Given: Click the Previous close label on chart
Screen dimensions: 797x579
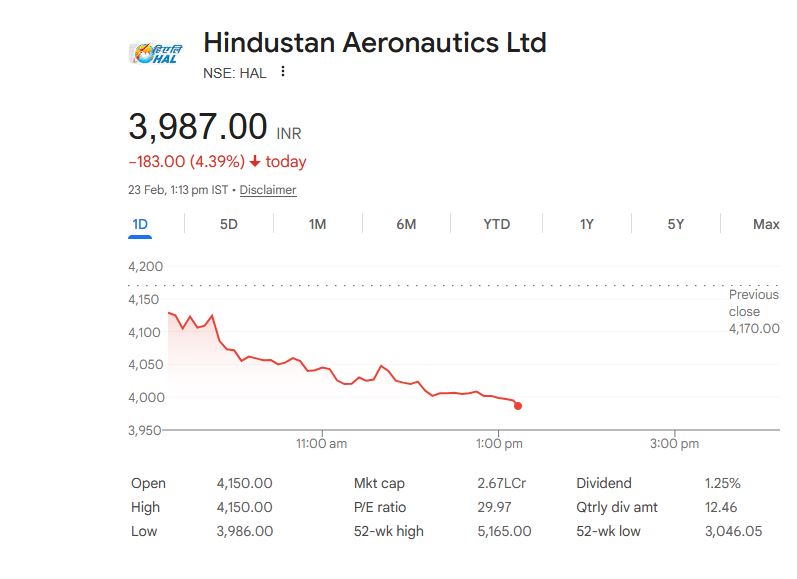Looking at the screenshot, I should [753, 303].
